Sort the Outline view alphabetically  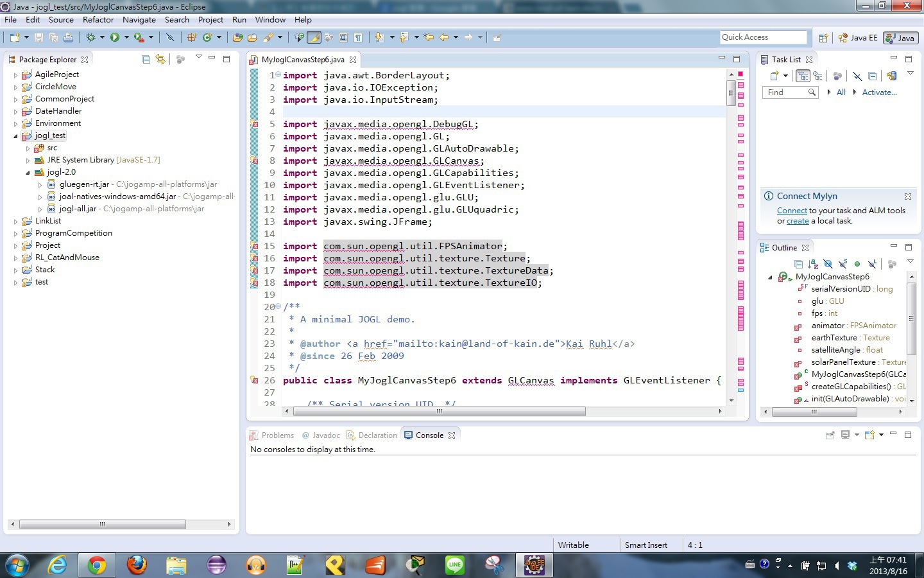tap(813, 264)
